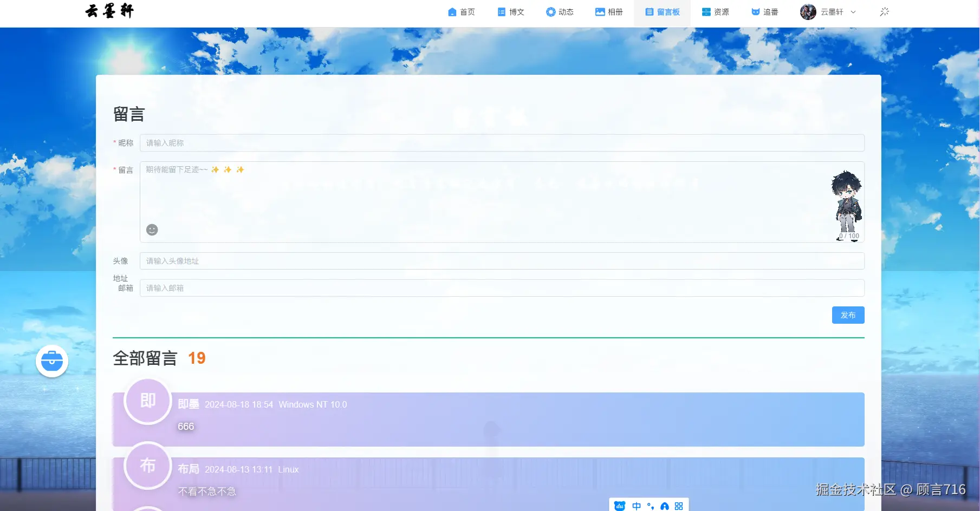This screenshot has width=980, height=511.
Task: Select the 云墨轩 site logo
Action: click(x=108, y=11)
